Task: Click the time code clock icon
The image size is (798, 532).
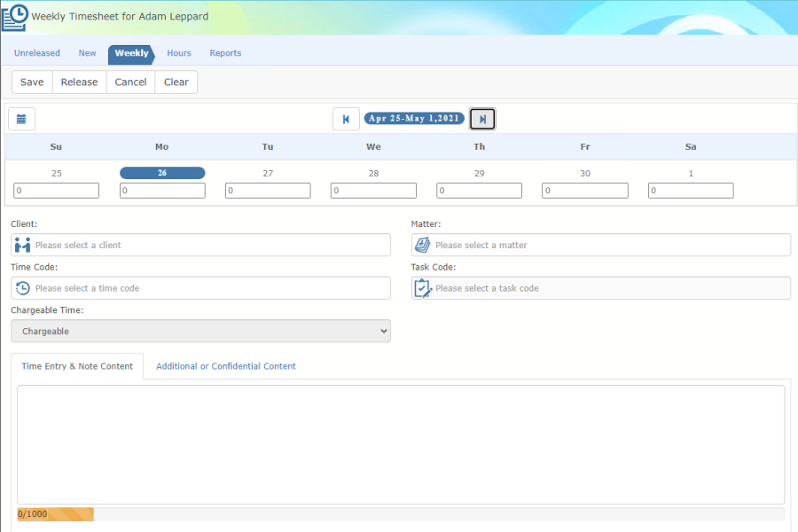Action: coord(22,288)
